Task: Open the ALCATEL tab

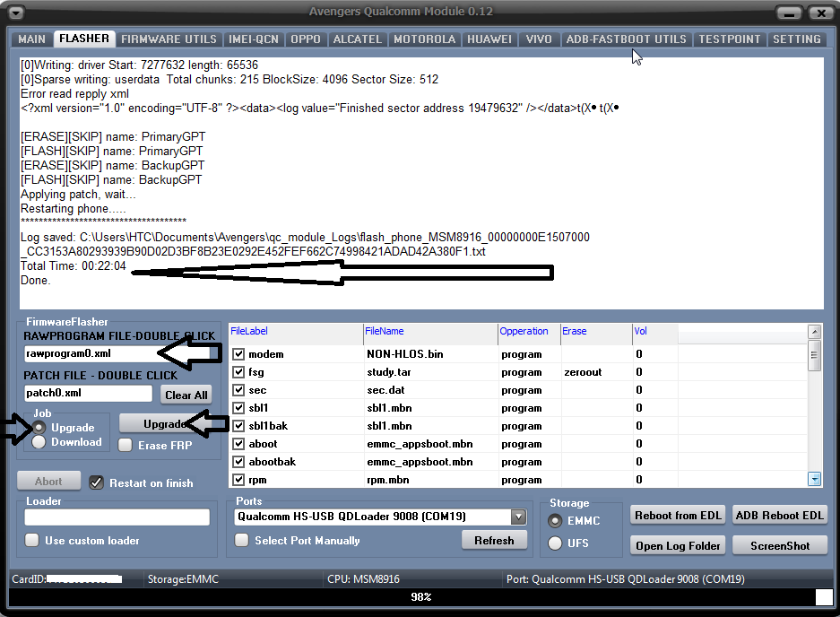Action: pos(358,39)
